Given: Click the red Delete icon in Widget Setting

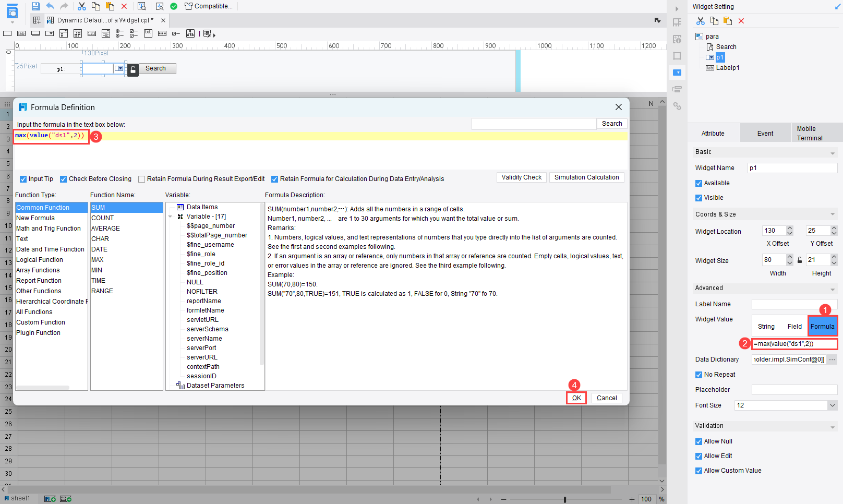Looking at the screenshot, I should (741, 21).
